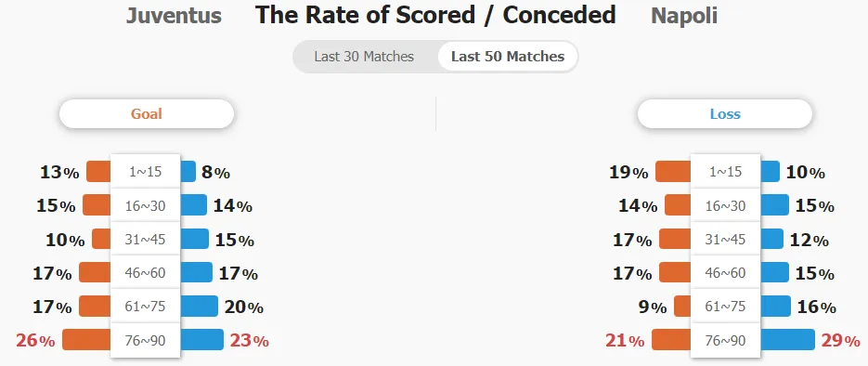Click the 20% blue bar for 61~75 goals
This screenshot has height=366, width=868.
point(200,307)
